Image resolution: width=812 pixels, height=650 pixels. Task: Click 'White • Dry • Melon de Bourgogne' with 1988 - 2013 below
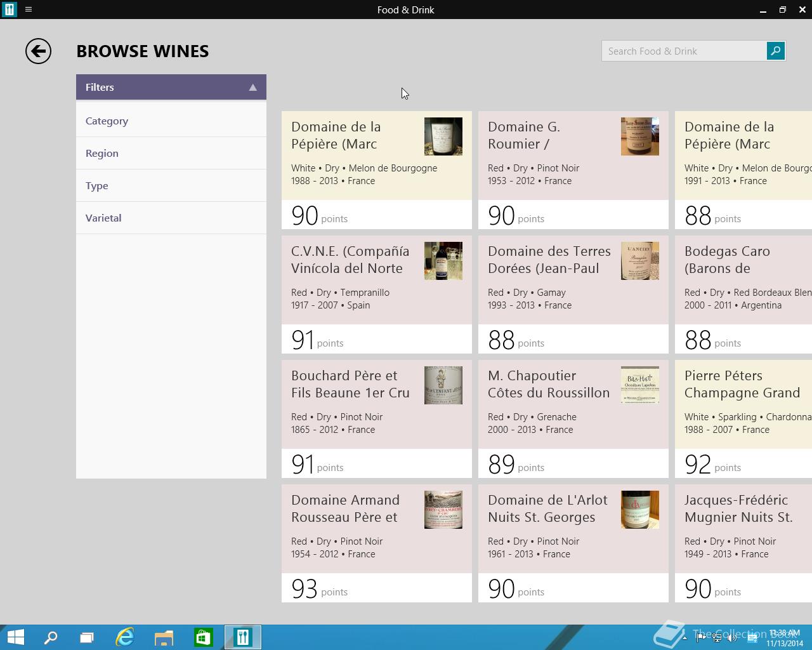364,168
